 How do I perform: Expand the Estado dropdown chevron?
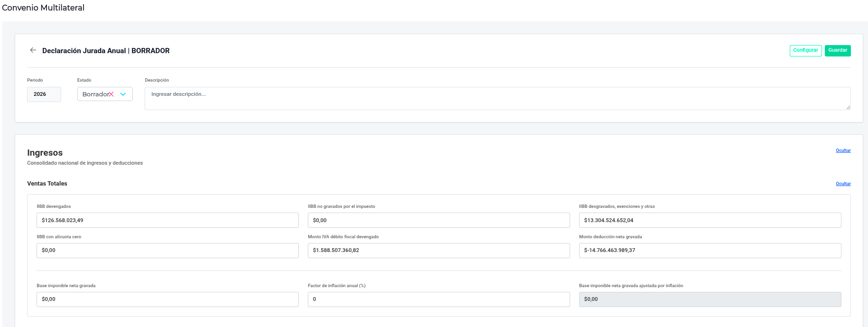pos(123,94)
